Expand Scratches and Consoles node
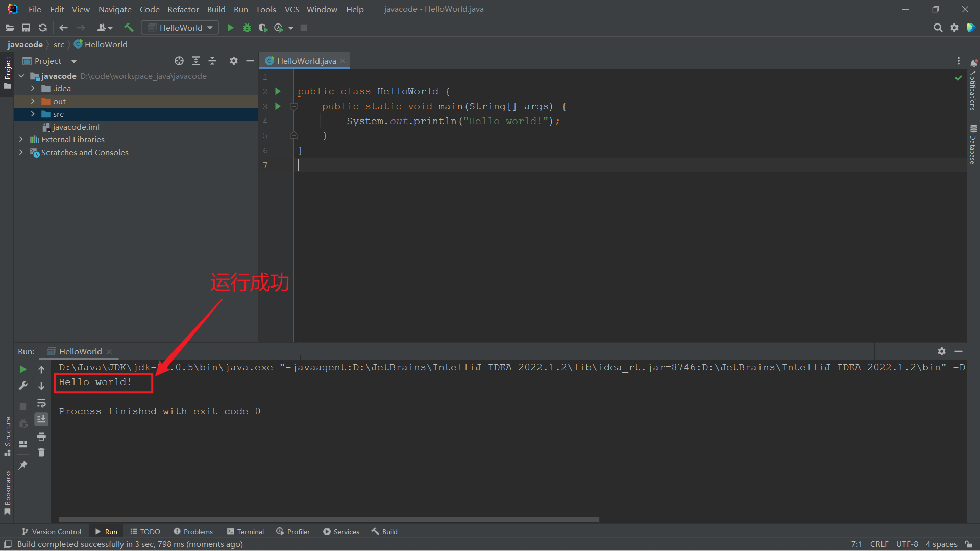The height and width of the screenshot is (551, 980). click(x=21, y=152)
